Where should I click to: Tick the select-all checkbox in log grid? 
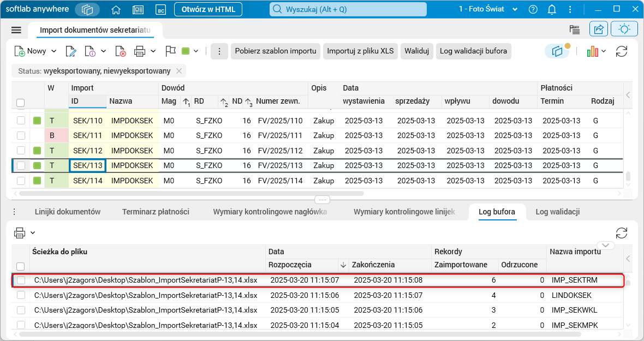click(21, 266)
